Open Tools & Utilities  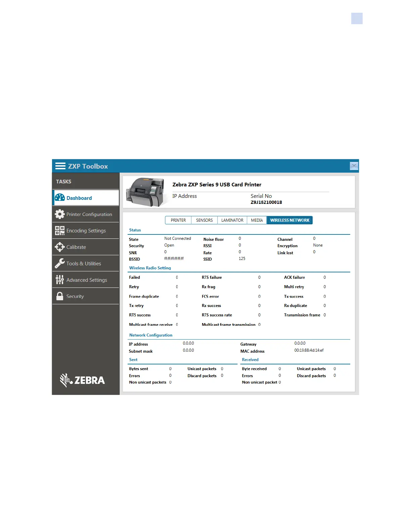pos(86,263)
